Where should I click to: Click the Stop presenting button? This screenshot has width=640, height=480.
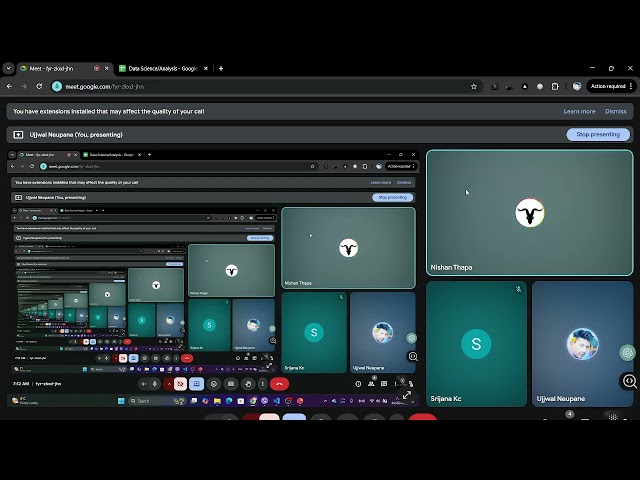click(x=598, y=134)
